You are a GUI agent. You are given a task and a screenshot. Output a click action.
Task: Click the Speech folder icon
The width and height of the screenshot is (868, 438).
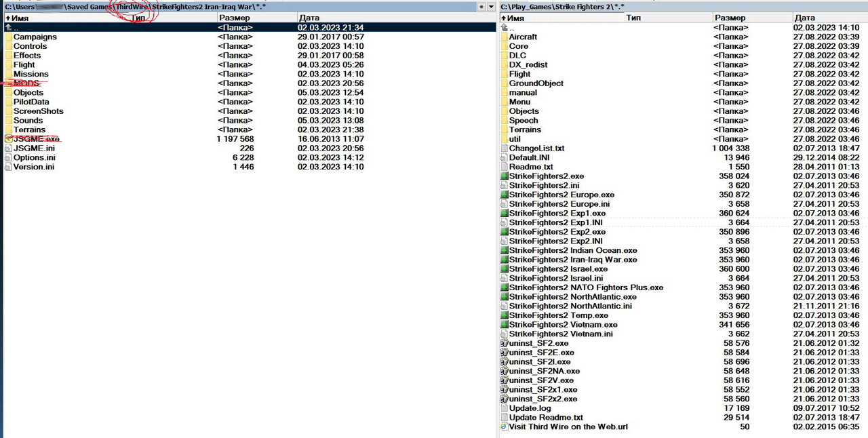click(x=504, y=121)
